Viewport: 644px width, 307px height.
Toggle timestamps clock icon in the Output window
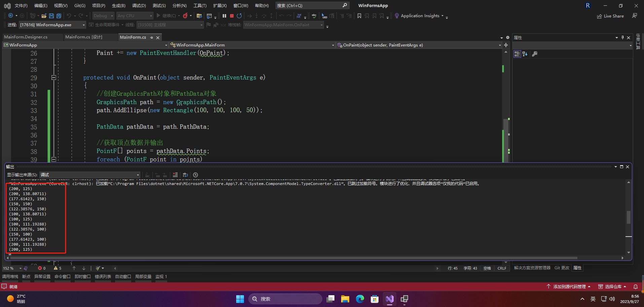[x=195, y=175]
